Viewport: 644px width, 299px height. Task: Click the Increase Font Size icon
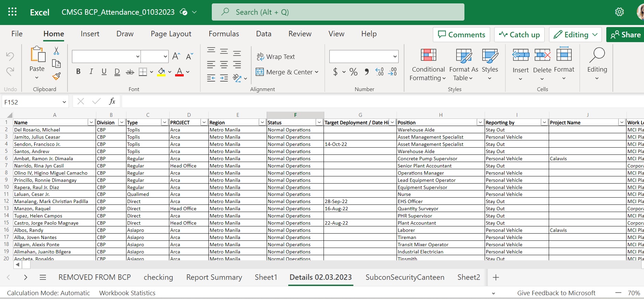click(176, 56)
